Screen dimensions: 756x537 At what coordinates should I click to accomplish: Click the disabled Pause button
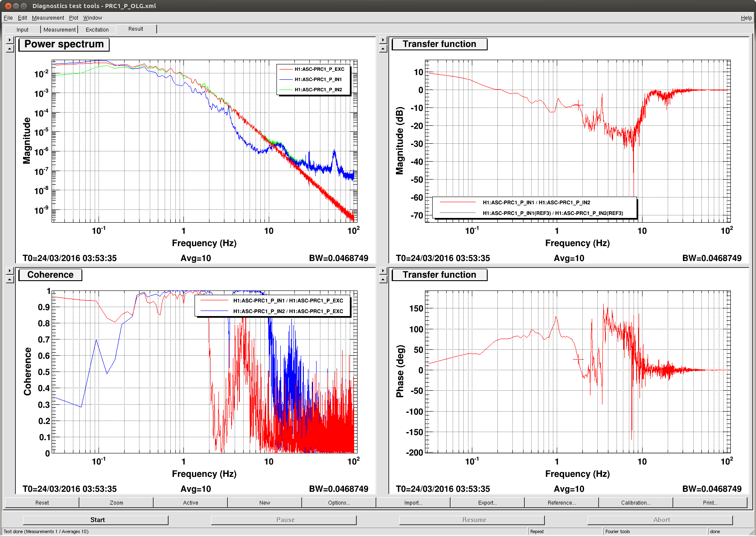point(284,520)
